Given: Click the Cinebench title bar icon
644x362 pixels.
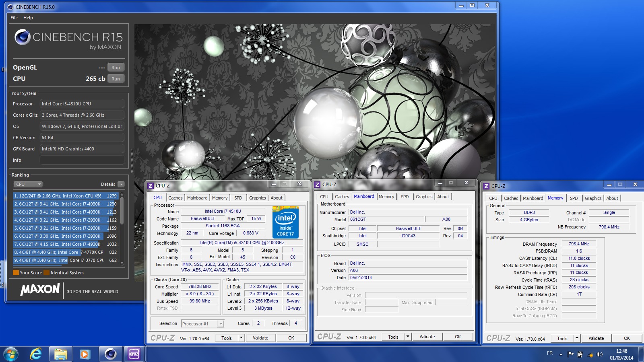Looking at the screenshot, I should pos(10,7).
